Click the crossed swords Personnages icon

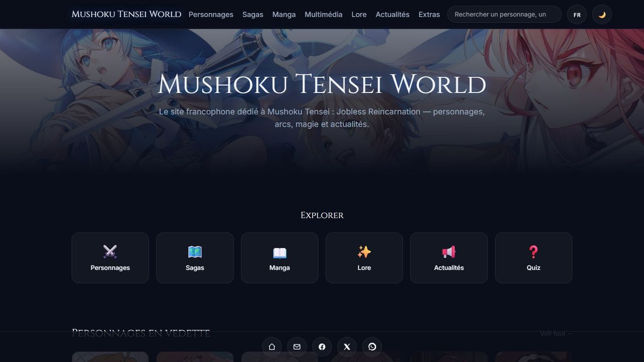tap(110, 251)
